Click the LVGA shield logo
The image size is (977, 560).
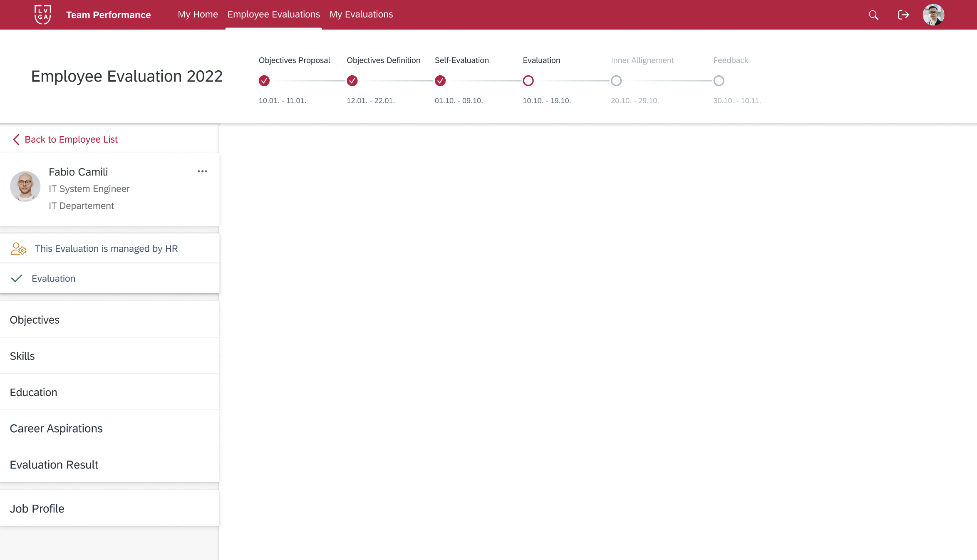[43, 15]
